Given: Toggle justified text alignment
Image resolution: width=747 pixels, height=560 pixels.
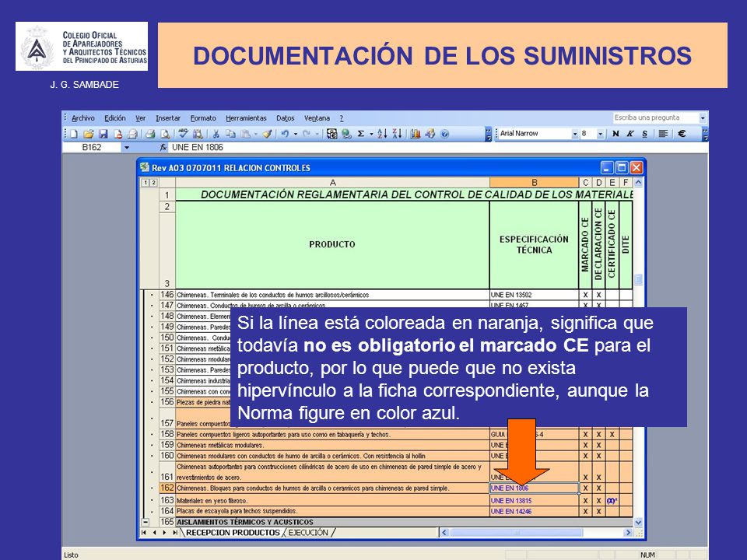Looking at the screenshot, I should (x=663, y=134).
